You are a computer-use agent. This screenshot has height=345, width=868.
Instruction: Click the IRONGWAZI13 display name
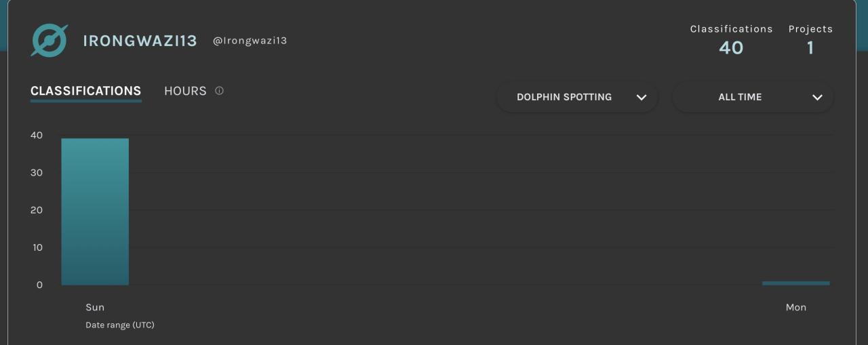[x=140, y=41]
